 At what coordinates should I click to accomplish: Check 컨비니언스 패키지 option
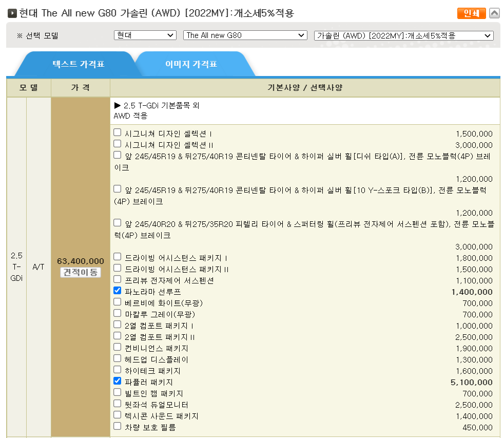pos(118,347)
